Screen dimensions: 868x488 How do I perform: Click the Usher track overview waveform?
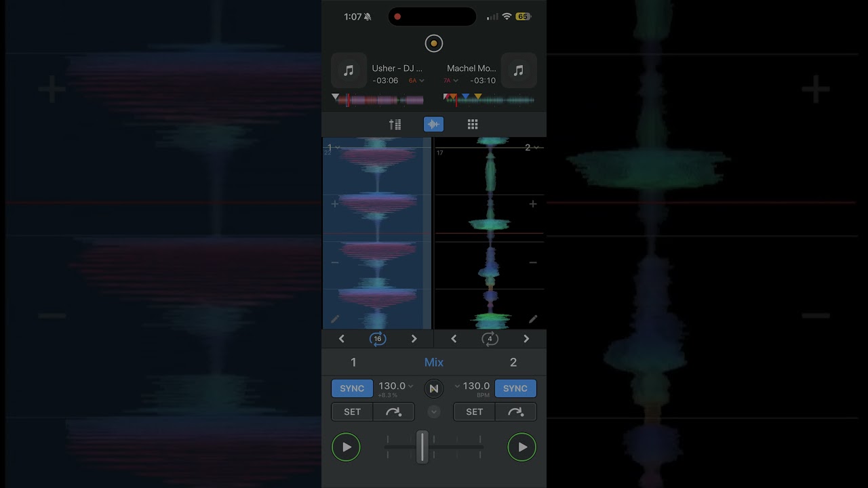(378, 100)
